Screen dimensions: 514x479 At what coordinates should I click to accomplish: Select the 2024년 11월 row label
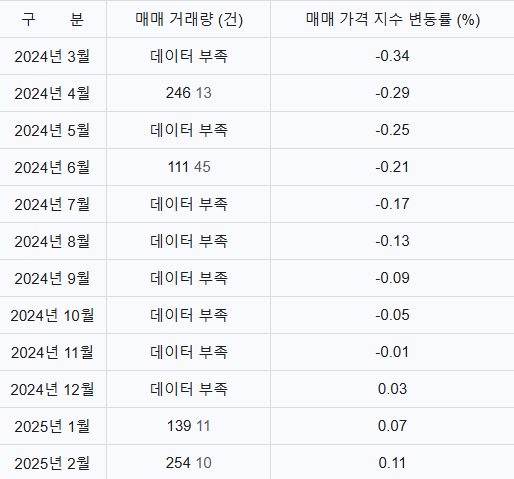click(52, 352)
